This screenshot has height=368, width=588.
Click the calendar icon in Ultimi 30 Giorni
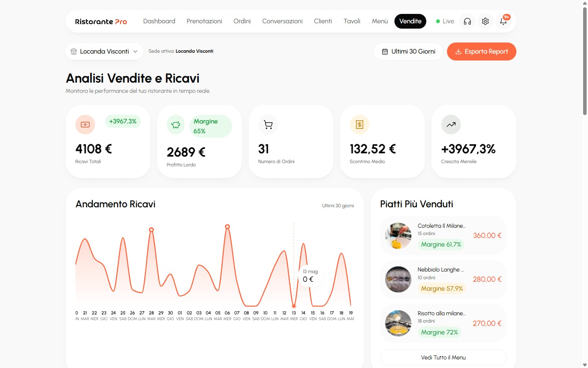[x=385, y=52]
